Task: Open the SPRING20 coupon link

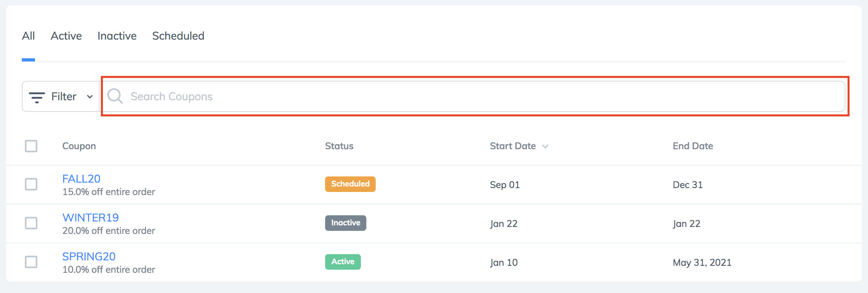Action: 89,256
